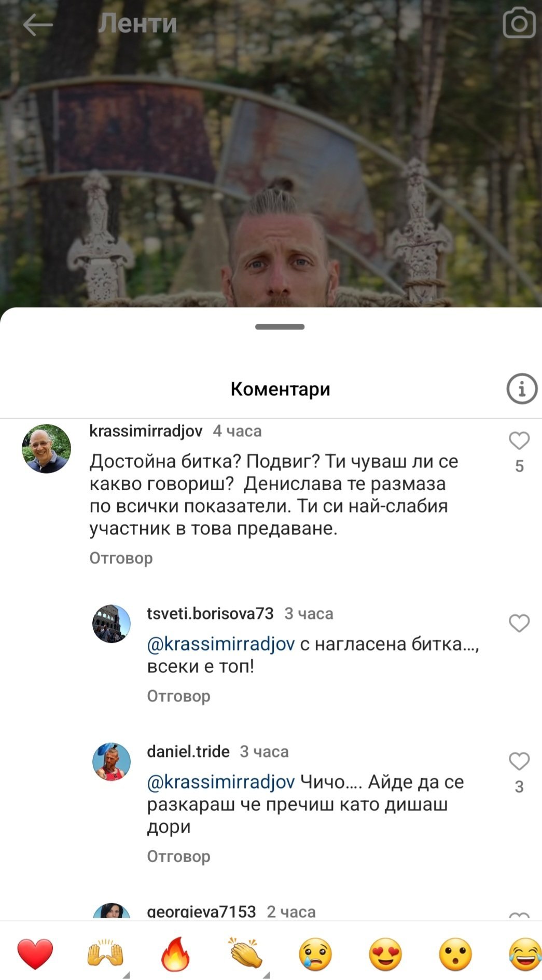542x980 pixels.
Task: Send the surprised face emoji
Action: point(455,954)
